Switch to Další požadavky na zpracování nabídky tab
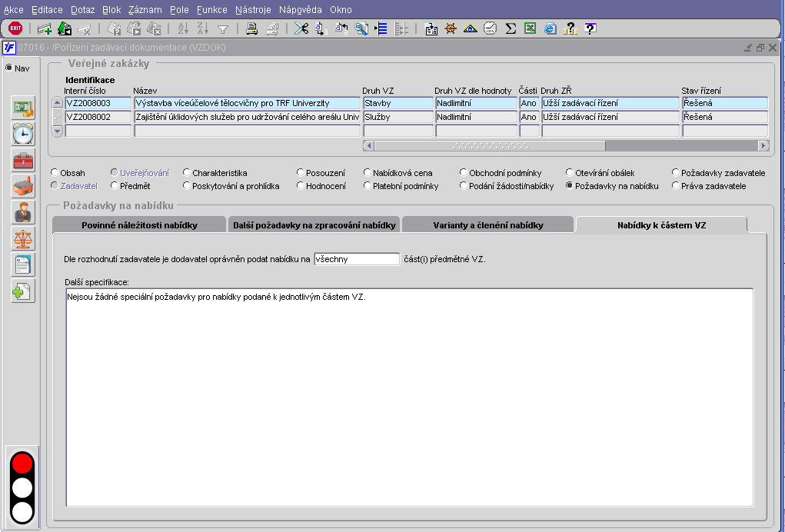 click(314, 224)
